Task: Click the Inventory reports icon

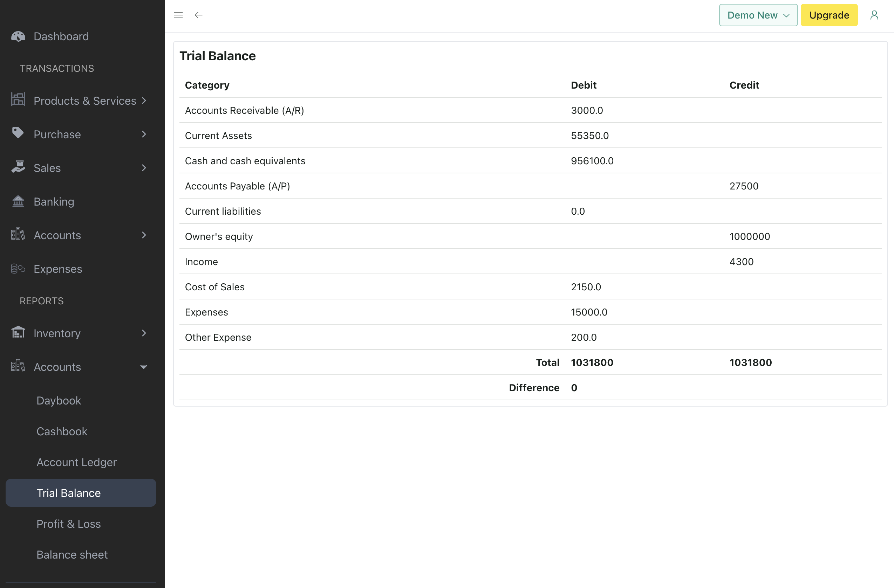Action: pos(19,333)
